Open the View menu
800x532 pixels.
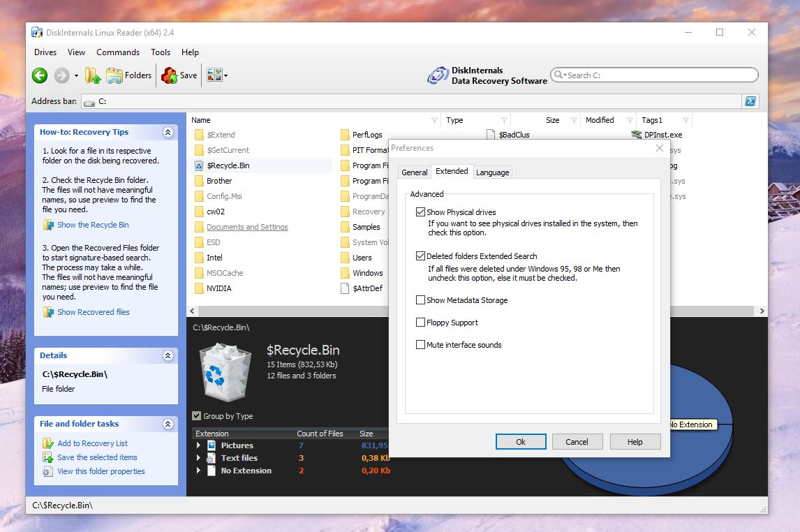[x=76, y=52]
